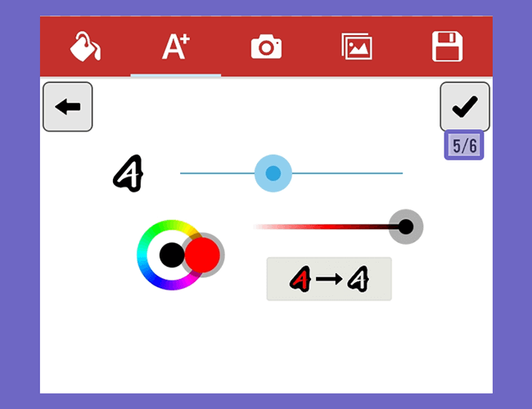Tap the outlined 4 preview glyph
This screenshot has height=409, width=532.
click(128, 173)
